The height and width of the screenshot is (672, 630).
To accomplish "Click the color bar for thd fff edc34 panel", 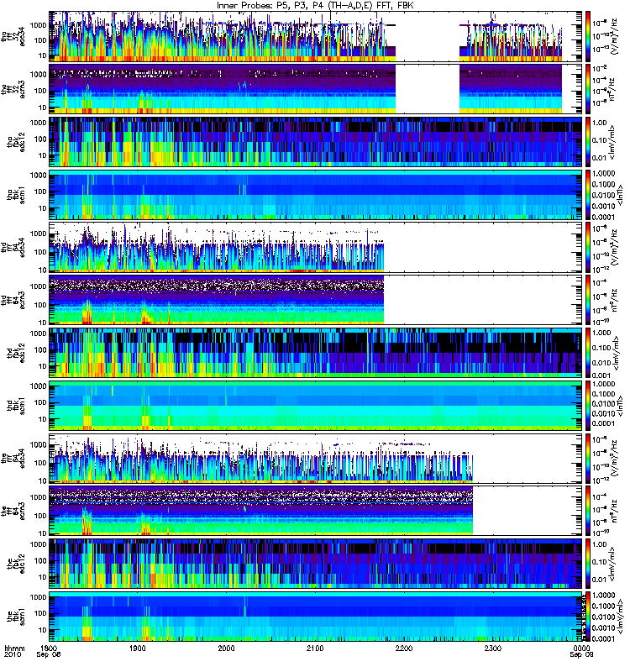I will (588, 248).
